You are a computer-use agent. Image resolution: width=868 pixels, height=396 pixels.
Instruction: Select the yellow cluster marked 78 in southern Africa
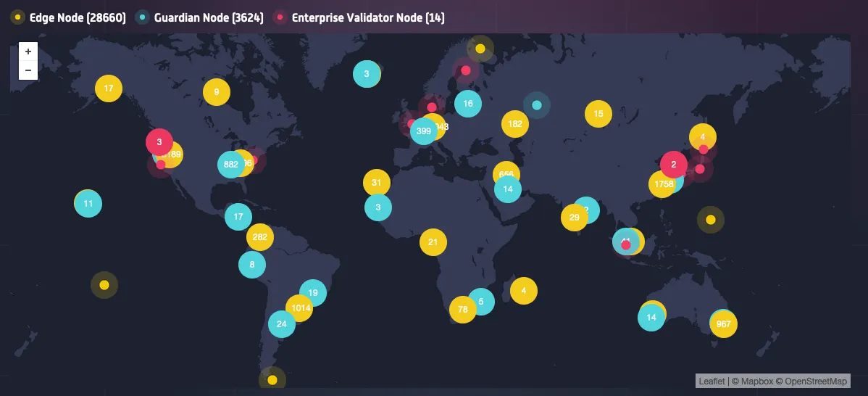click(x=463, y=310)
